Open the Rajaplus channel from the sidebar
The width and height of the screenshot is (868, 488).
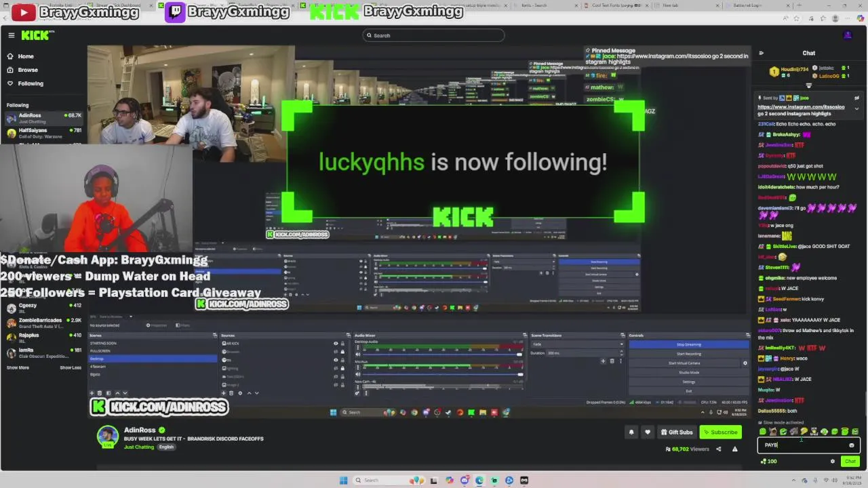[x=44, y=338]
